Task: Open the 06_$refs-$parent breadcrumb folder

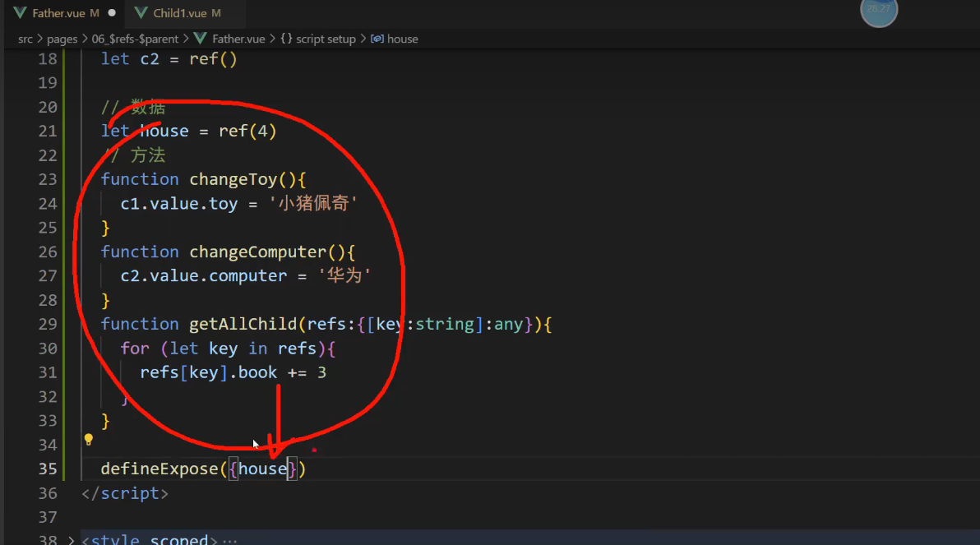Action: click(135, 39)
